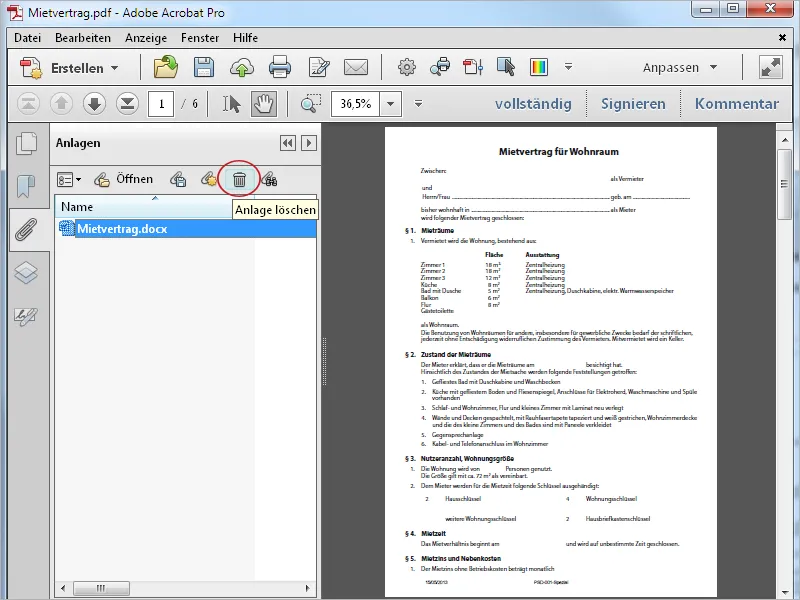The image size is (800, 600).
Task: Click Öffnen to open the attachment
Action: (123, 179)
